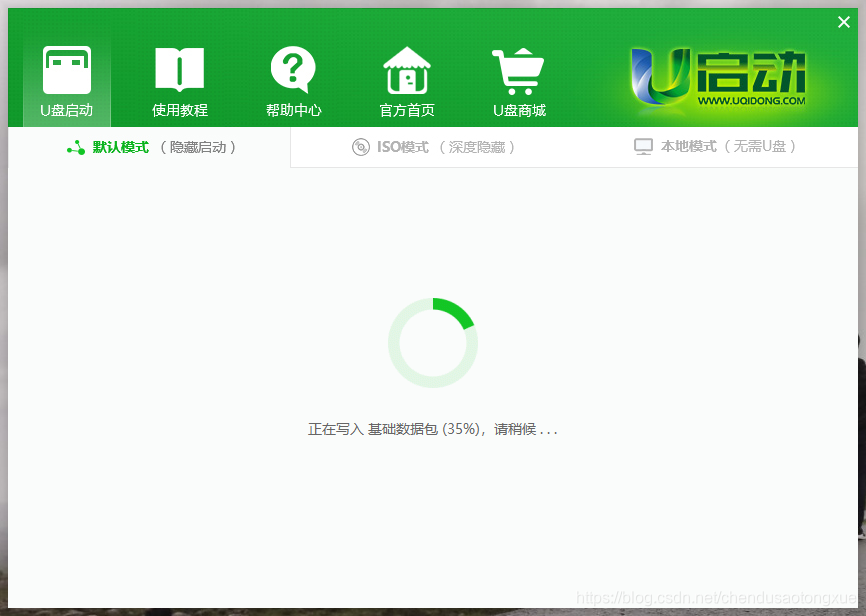Click the circular progress spinner

[x=433, y=342]
